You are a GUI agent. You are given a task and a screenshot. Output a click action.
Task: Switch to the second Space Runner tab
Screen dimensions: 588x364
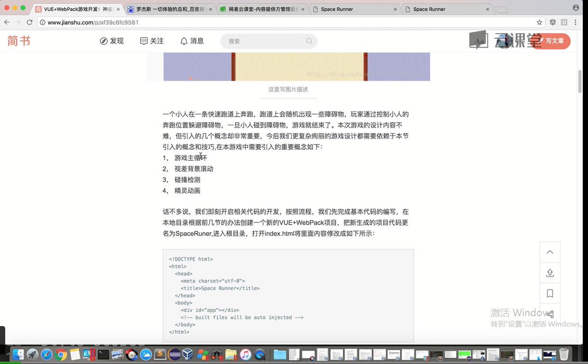point(446,9)
